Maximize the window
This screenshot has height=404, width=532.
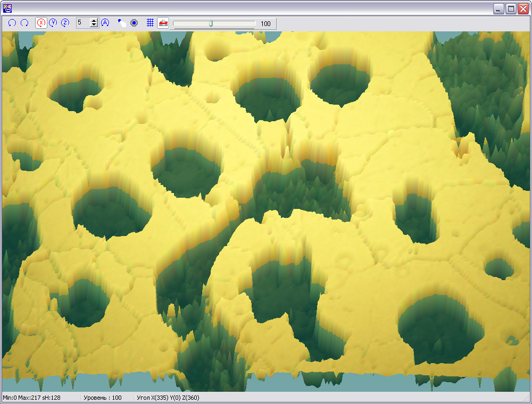(511, 9)
